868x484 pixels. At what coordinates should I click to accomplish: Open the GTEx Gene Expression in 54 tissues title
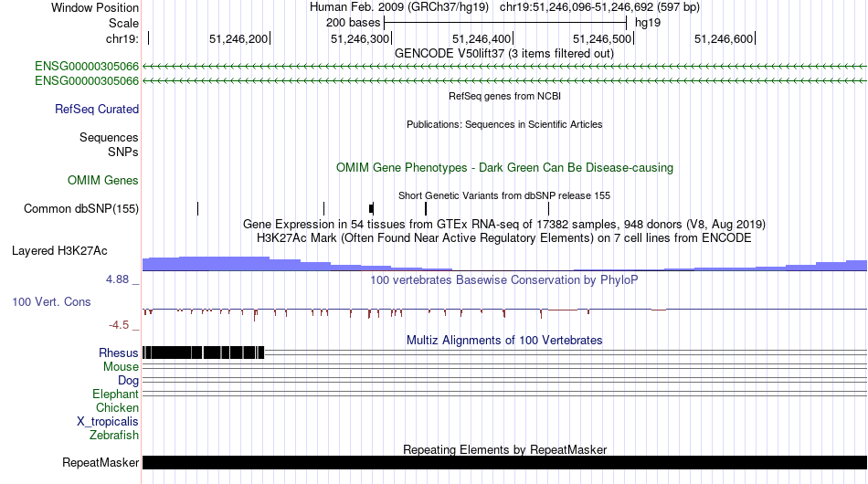pyautogui.click(x=503, y=225)
